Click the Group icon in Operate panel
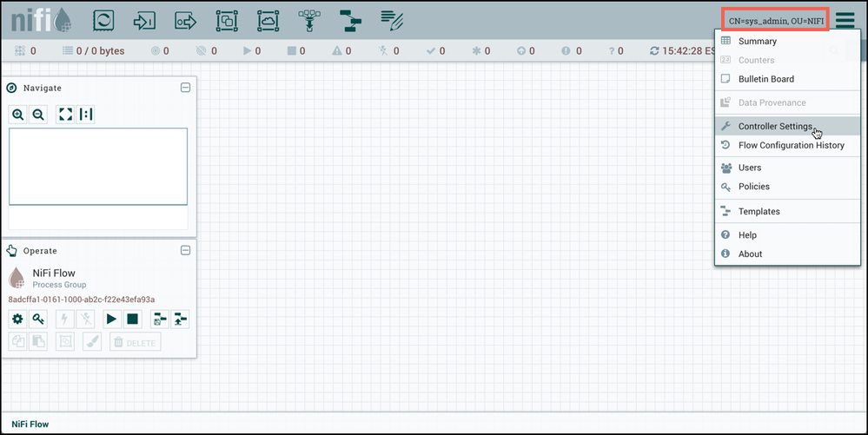The height and width of the screenshot is (435, 868). tap(65, 342)
